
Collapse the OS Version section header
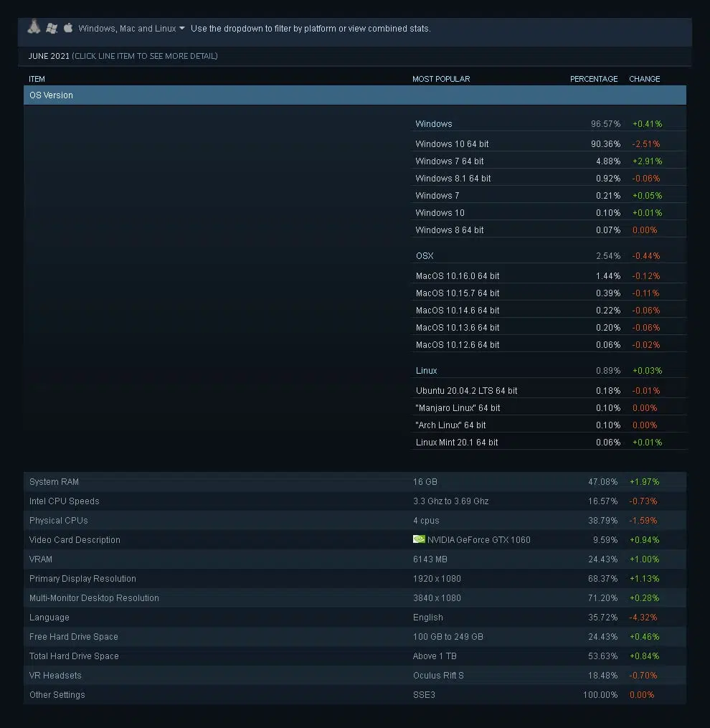click(x=355, y=95)
